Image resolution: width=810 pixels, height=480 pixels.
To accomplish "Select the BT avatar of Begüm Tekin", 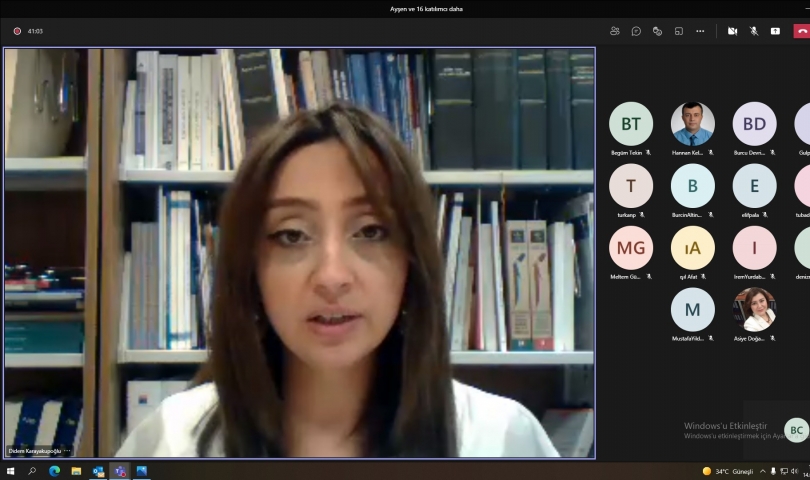I will [x=631, y=123].
